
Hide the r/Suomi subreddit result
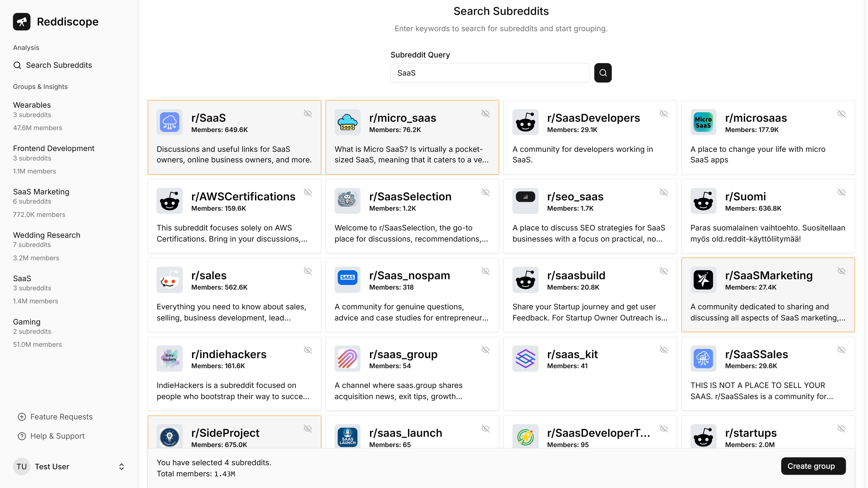click(x=841, y=192)
